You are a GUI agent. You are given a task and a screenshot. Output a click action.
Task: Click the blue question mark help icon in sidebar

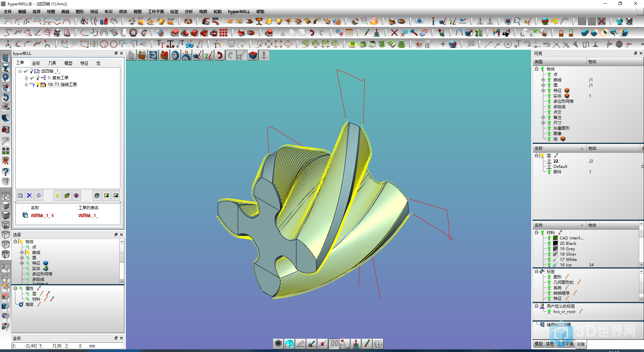(6, 172)
